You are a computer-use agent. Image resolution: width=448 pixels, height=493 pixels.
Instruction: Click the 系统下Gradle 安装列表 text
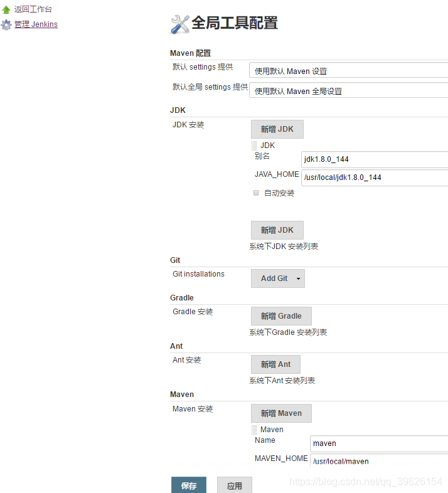pos(288,332)
